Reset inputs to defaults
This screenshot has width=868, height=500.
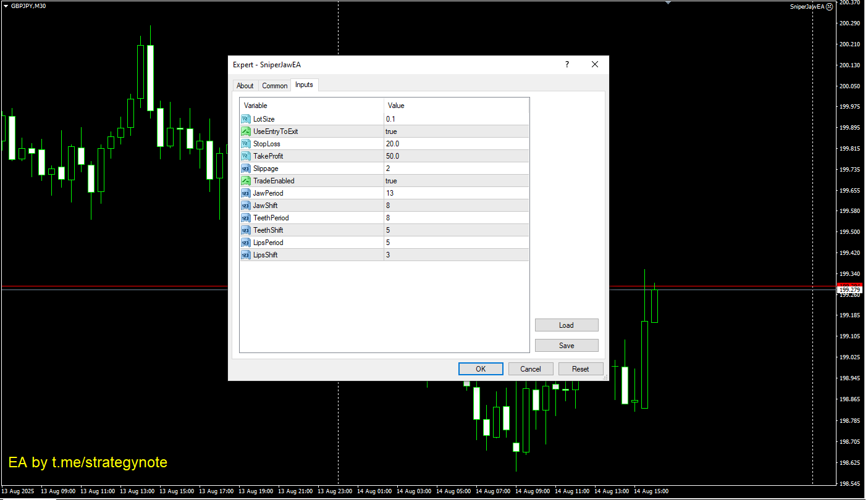(x=580, y=369)
